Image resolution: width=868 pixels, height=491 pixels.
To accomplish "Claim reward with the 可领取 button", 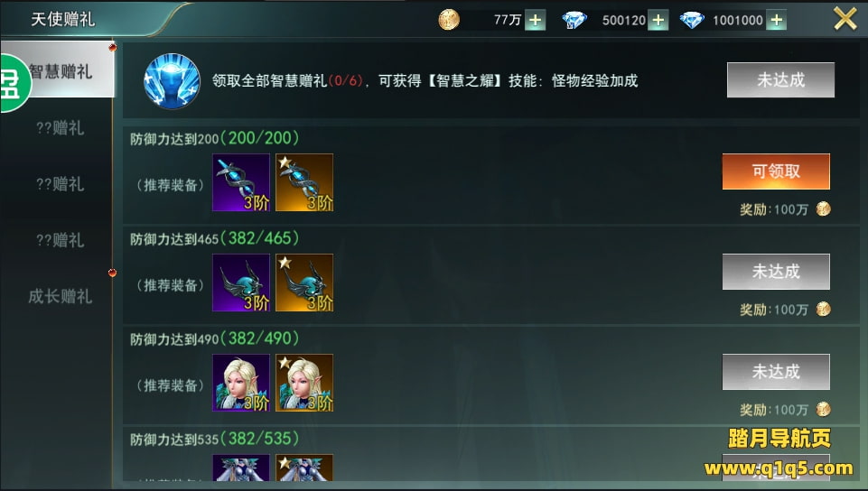I will tap(776, 171).
